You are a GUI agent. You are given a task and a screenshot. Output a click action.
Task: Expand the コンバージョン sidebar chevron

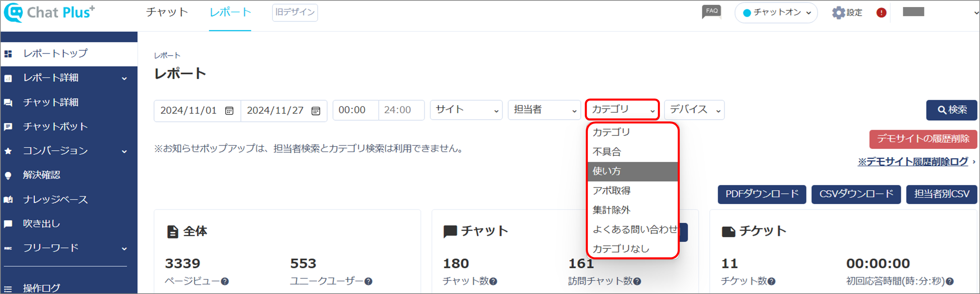pos(125,152)
